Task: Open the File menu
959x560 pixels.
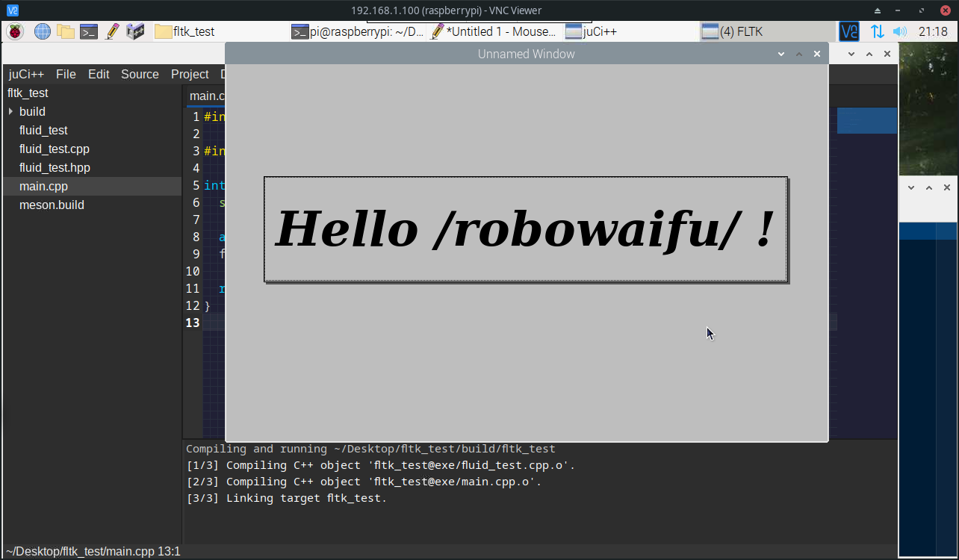Action: (x=66, y=74)
